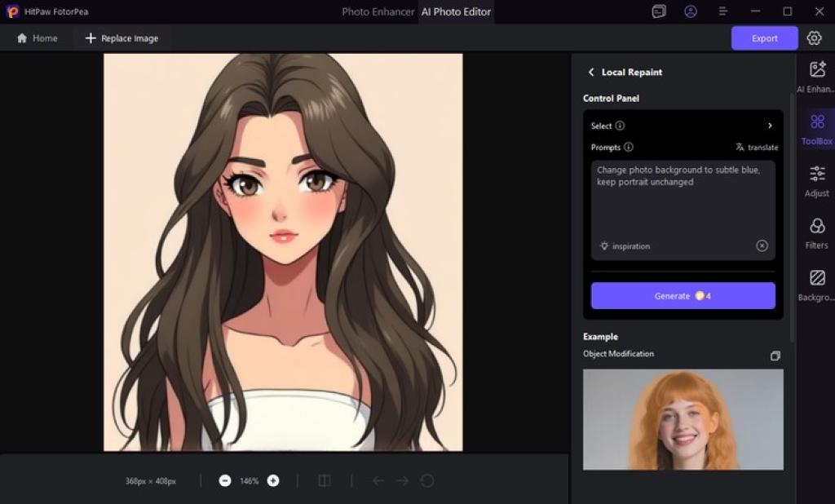Click the zoom out minus icon
The width and height of the screenshot is (835, 504).
pos(225,481)
